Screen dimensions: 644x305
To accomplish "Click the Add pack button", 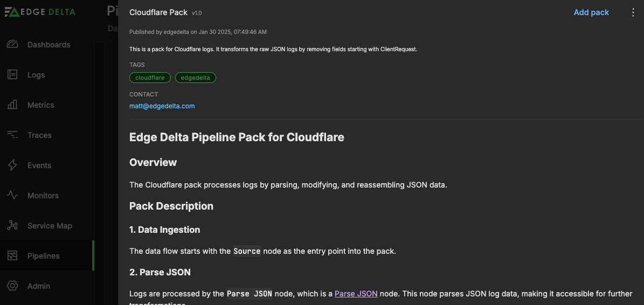I will click(x=591, y=12).
